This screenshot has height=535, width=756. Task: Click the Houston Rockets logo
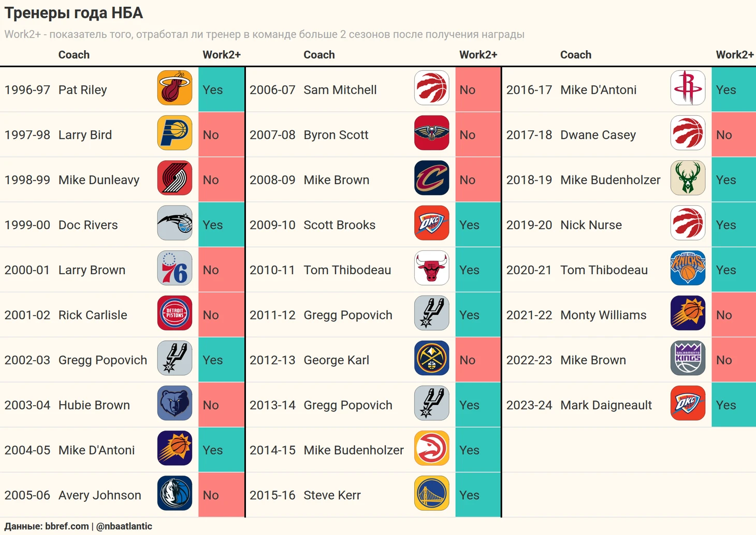[x=688, y=88]
